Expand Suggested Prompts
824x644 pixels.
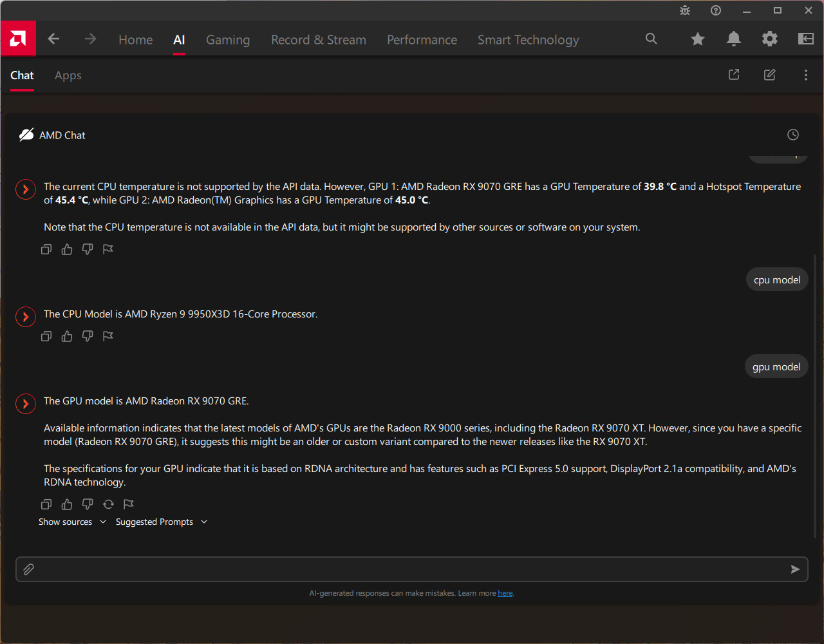[162, 522]
